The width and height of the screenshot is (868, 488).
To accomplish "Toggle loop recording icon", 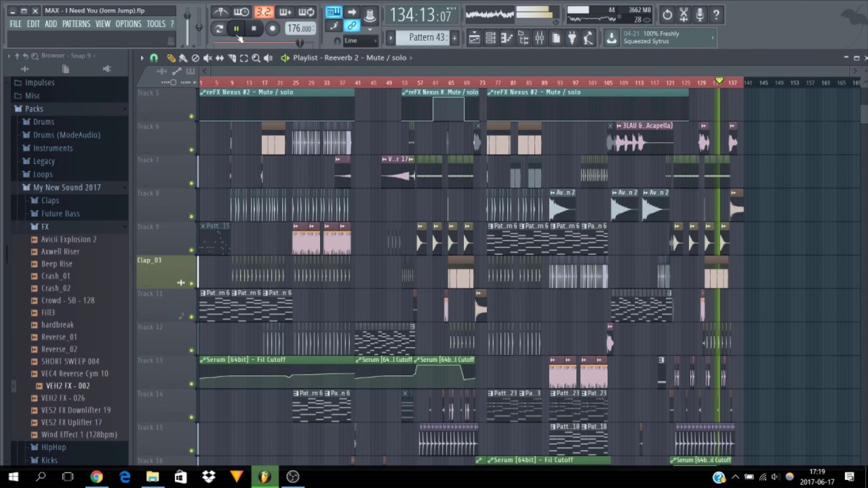I will point(307,12).
